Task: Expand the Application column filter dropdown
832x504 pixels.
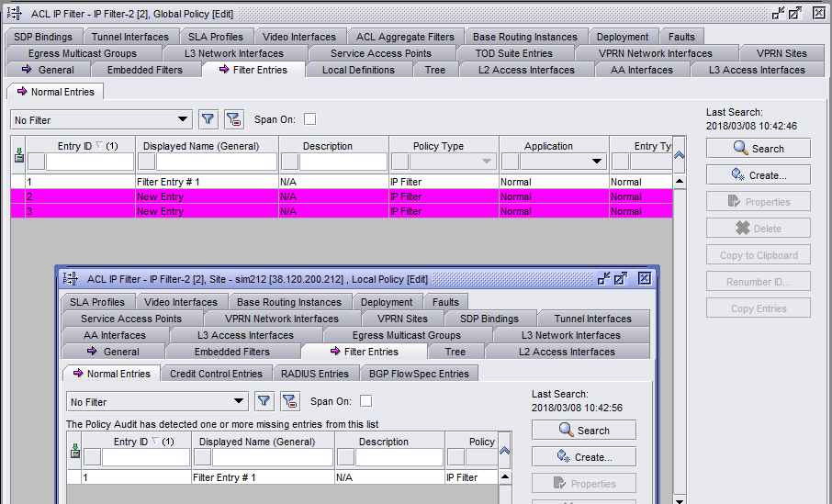Action: point(596,162)
